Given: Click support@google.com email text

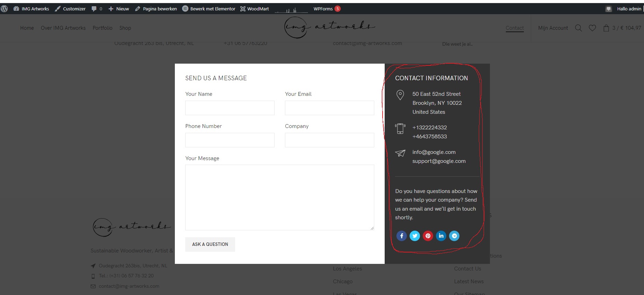Looking at the screenshot, I should (439, 161).
